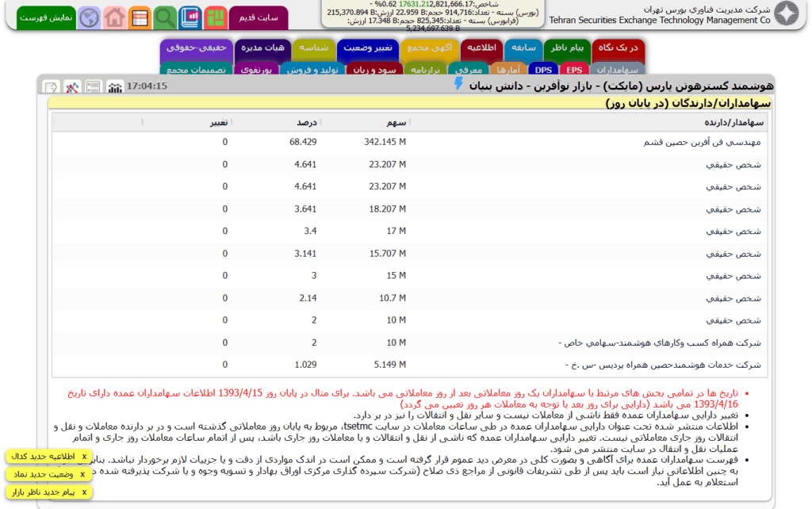This screenshot has width=812, height=509.
Task: Open the سود و زیان tab
Action: coord(374,70)
